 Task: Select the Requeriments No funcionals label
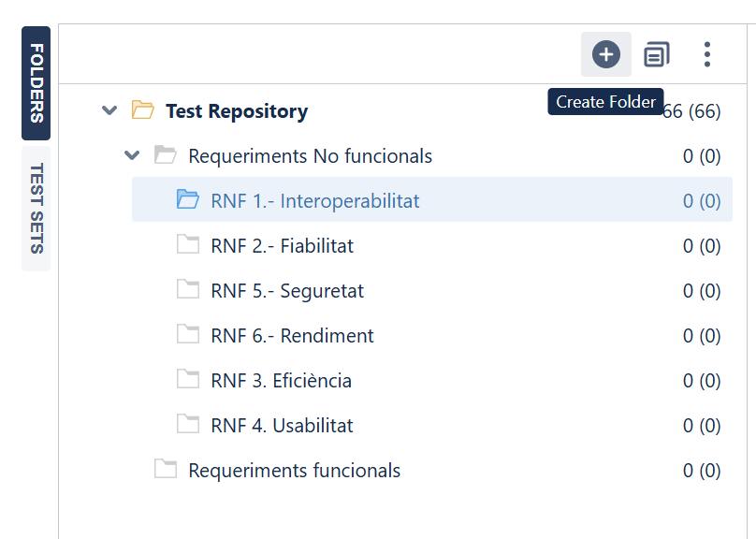pyautogui.click(x=310, y=156)
